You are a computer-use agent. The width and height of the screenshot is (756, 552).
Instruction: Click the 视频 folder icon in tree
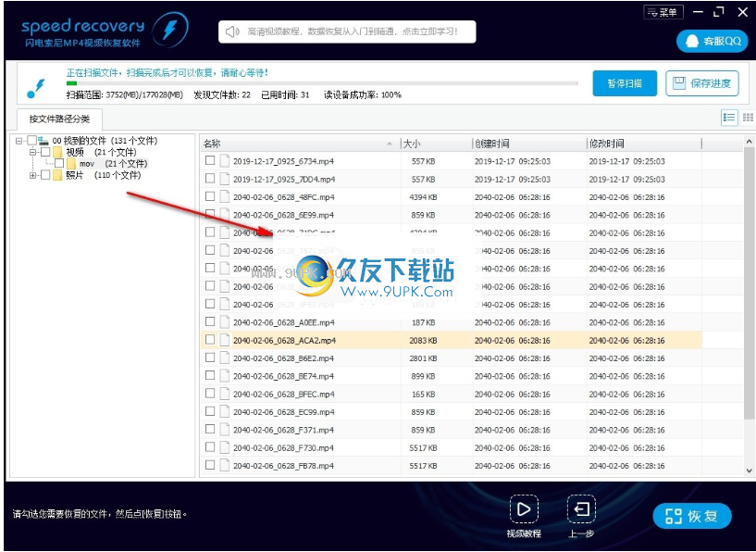58,152
